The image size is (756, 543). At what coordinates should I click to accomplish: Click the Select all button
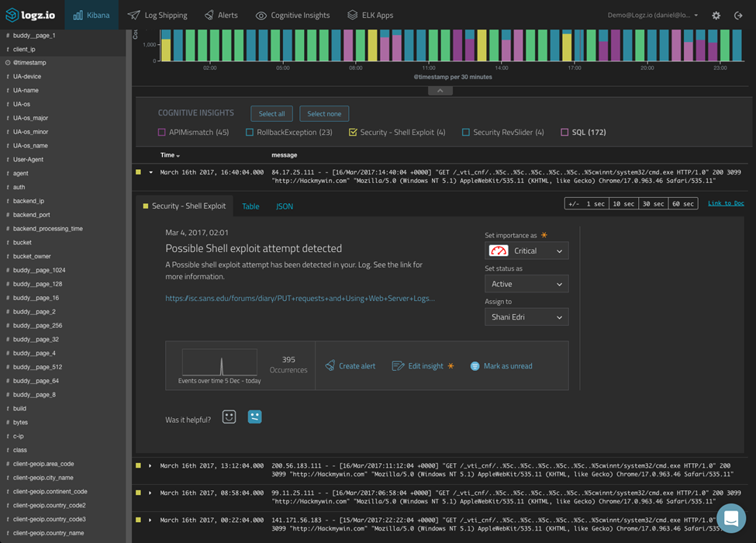point(271,113)
